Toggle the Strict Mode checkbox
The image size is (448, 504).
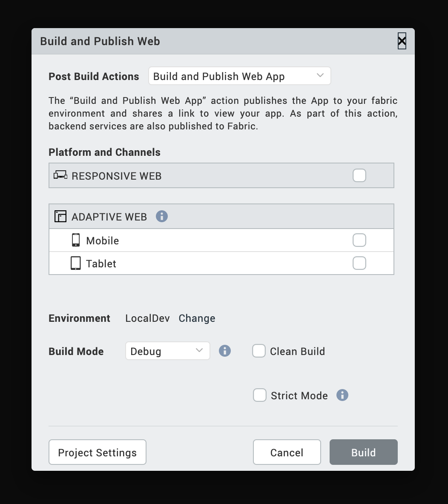click(260, 395)
